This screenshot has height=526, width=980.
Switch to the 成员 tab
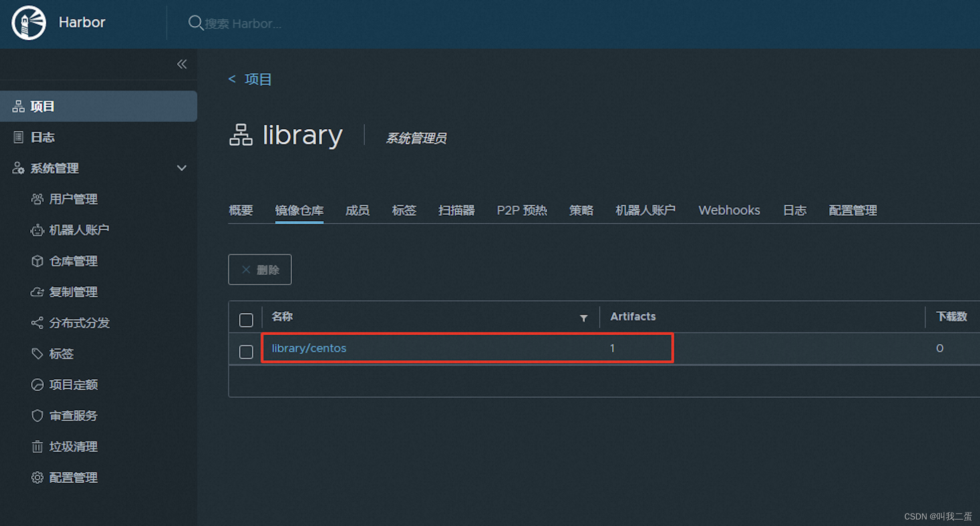pyautogui.click(x=357, y=210)
